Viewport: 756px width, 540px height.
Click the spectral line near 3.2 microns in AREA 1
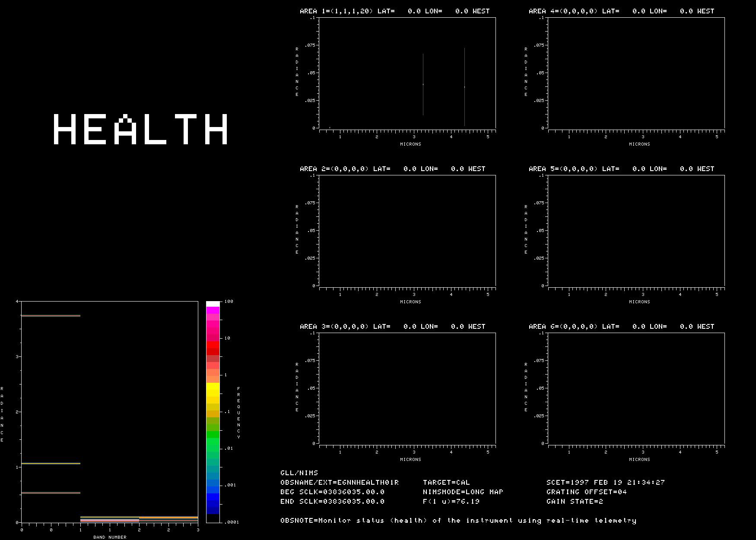(x=423, y=85)
